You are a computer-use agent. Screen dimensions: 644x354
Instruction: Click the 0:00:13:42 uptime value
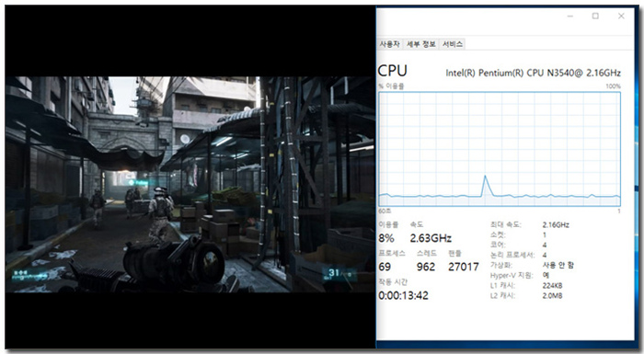coord(403,296)
